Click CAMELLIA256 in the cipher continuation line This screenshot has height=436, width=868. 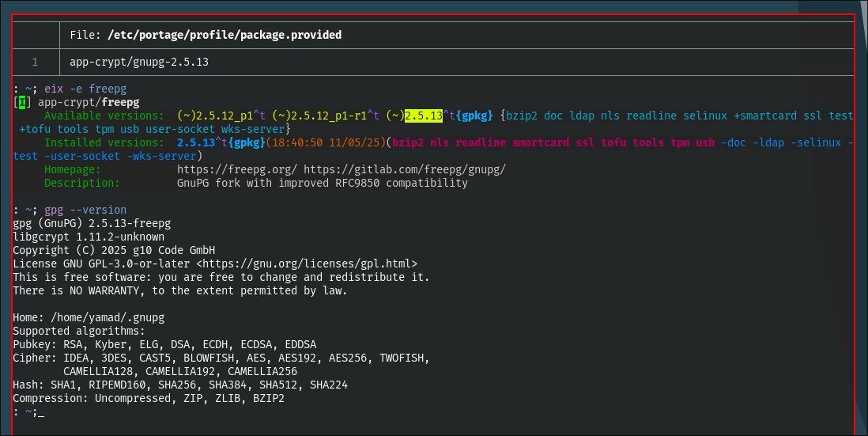[x=262, y=372]
